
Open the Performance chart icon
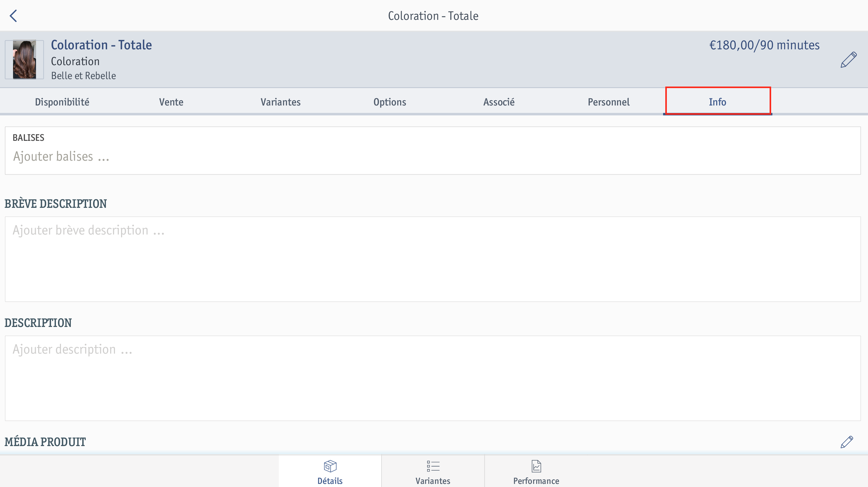coord(536,472)
